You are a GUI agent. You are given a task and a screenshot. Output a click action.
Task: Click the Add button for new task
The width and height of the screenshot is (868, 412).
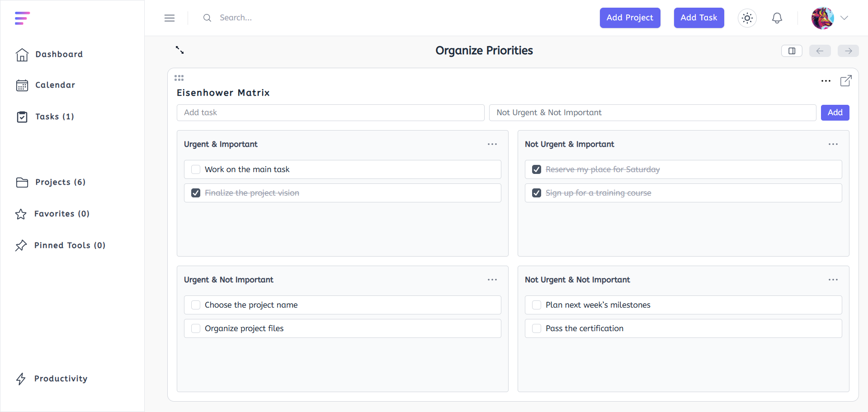point(835,112)
